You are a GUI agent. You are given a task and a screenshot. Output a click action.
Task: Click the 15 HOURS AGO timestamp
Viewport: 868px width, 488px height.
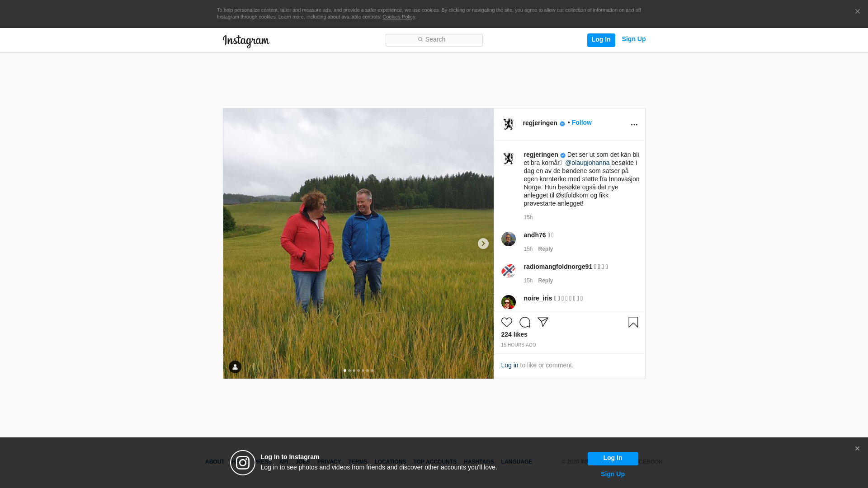tap(519, 345)
